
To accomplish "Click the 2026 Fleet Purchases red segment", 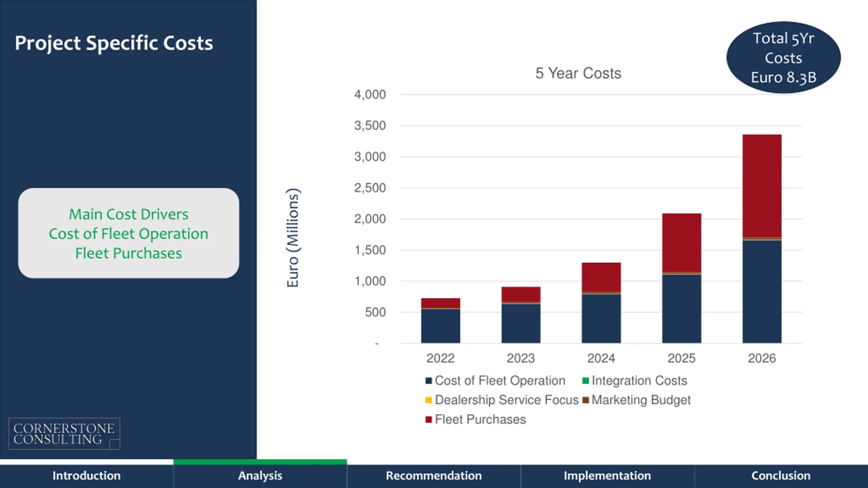I will (762, 186).
